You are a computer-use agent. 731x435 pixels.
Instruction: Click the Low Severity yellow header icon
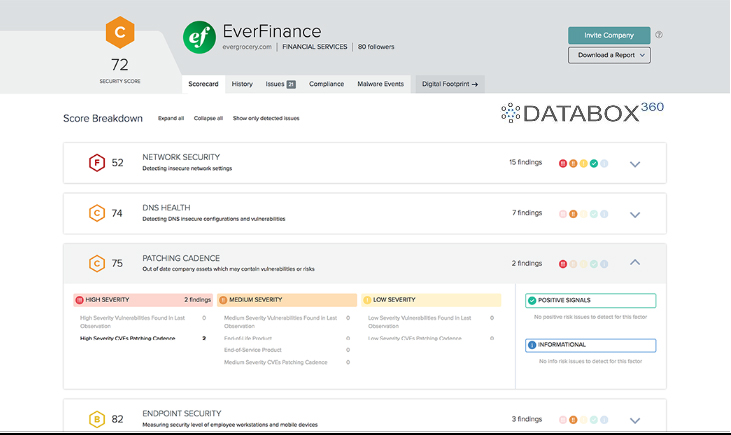[367, 300]
